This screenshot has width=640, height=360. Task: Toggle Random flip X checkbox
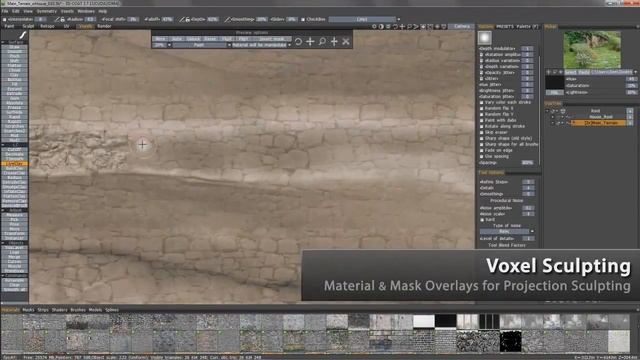[482, 109]
